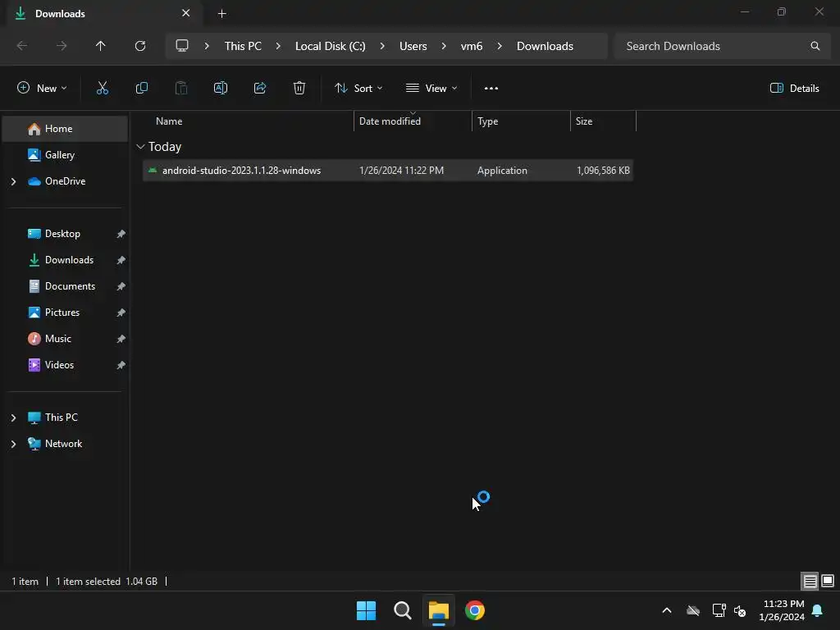Go up one folder level
The image size is (840, 630).
101,46
